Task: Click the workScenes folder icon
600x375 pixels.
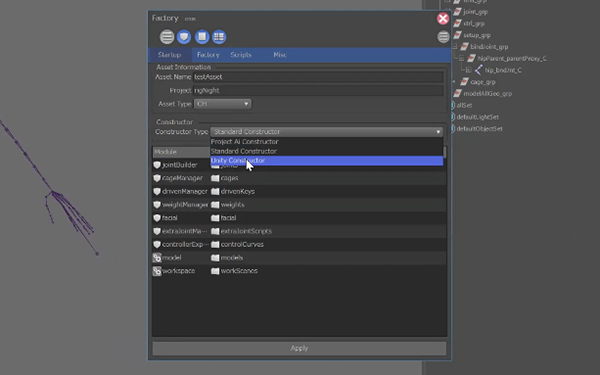Action: [x=215, y=271]
